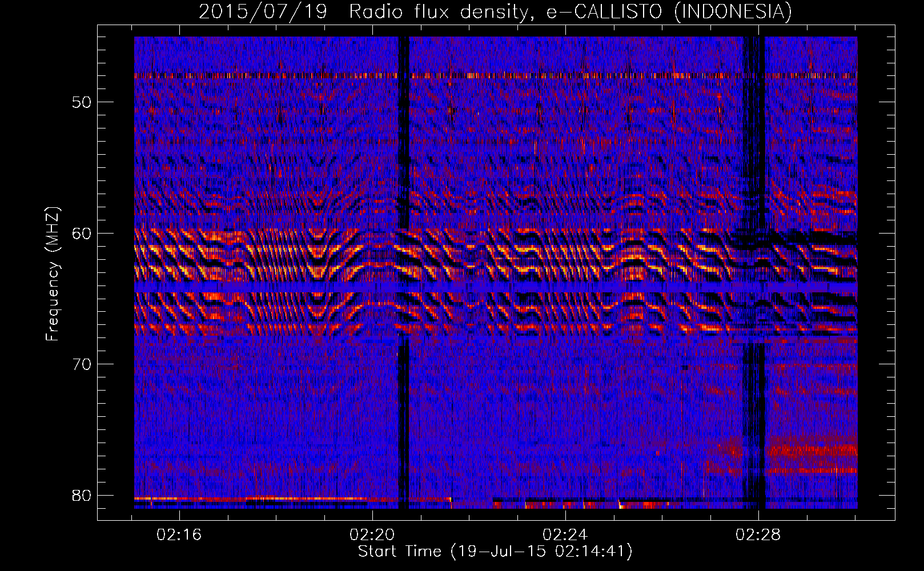Click the 80 frequency tick label
The image size is (924, 571).
click(82, 495)
